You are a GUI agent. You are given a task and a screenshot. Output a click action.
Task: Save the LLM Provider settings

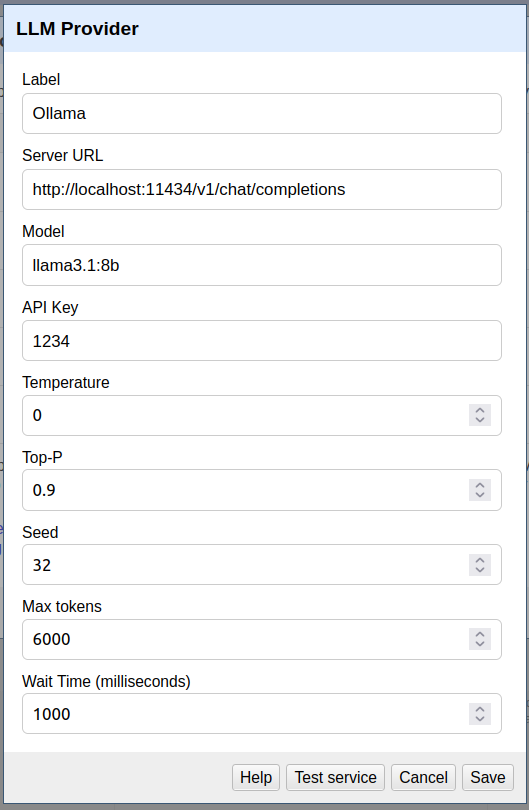pos(488,777)
